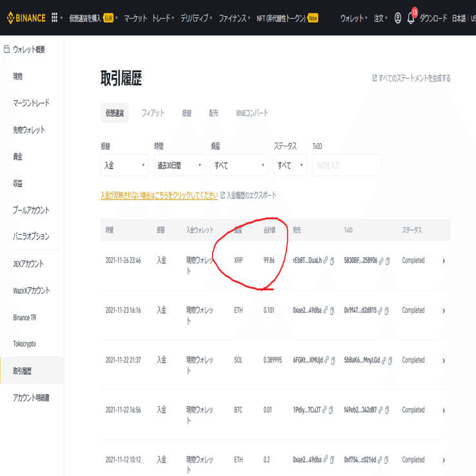
Task: Copy the 6FGKt...XMUjd address
Action: (333, 361)
